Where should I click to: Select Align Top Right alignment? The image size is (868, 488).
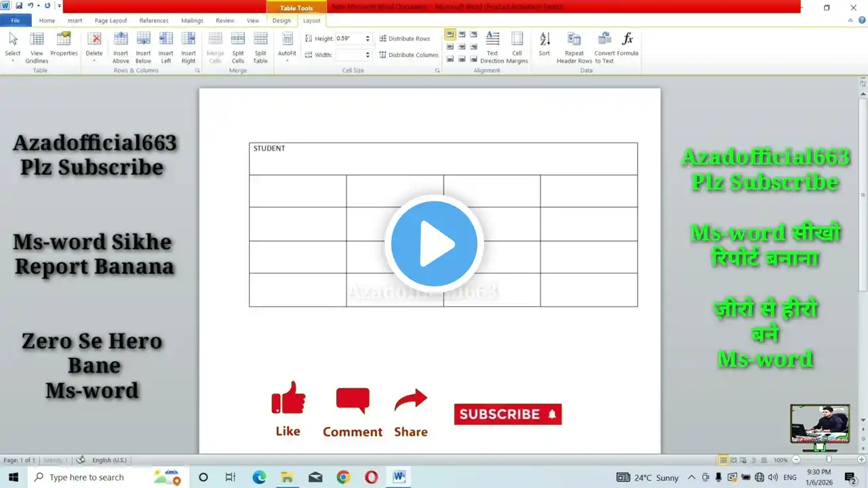point(473,35)
